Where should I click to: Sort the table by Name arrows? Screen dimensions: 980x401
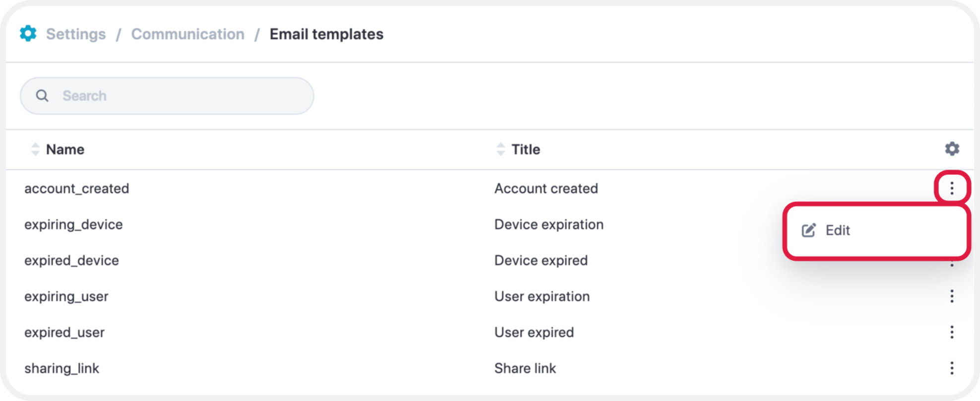pyautogui.click(x=35, y=149)
